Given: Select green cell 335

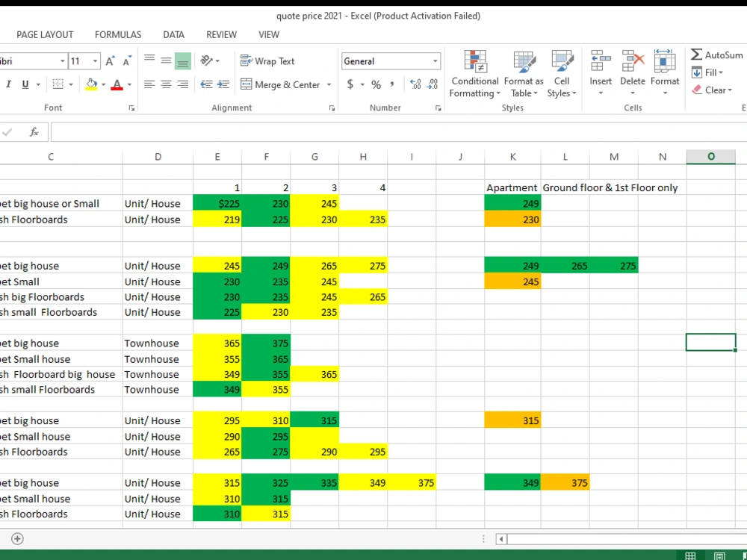Looking at the screenshot, I should (314, 483).
